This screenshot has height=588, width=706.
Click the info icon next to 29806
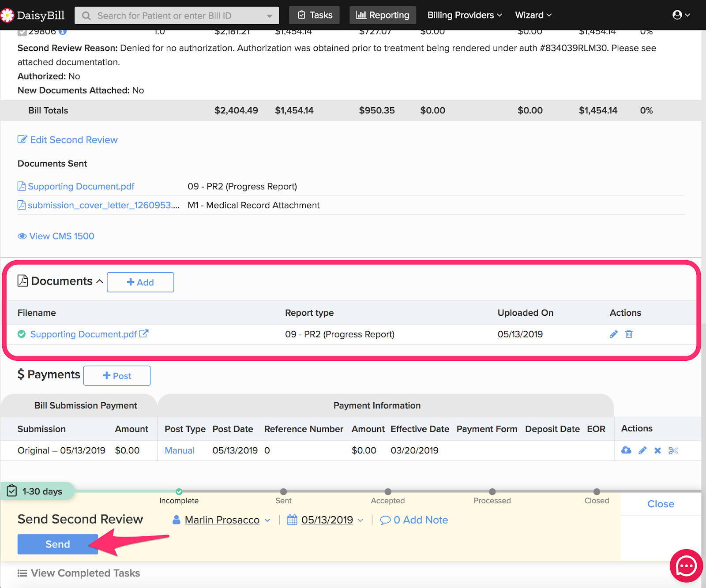[63, 32]
